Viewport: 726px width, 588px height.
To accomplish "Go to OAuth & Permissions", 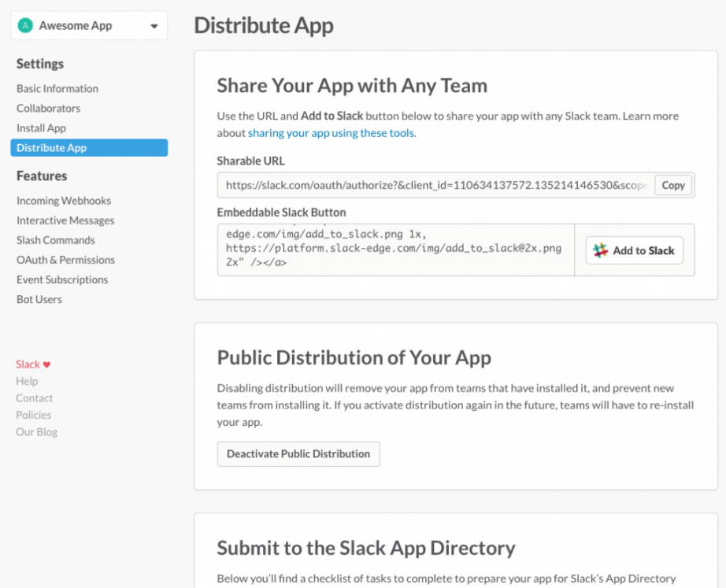I will click(65, 260).
